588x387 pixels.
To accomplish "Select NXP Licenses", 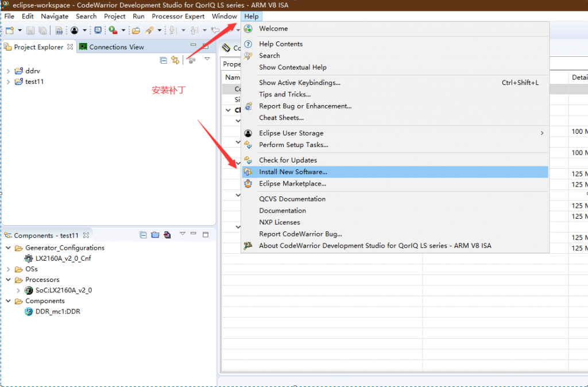I will point(395,222).
